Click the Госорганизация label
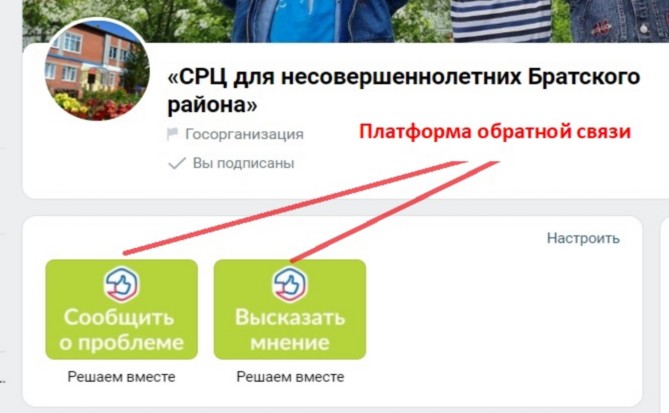The width and height of the screenshot is (669, 413). (244, 134)
